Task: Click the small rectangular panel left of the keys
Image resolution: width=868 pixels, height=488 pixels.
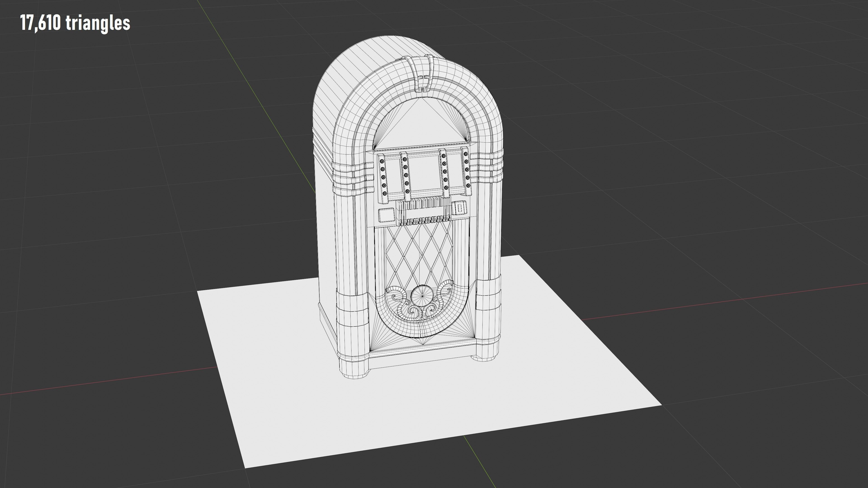Action: (x=387, y=215)
